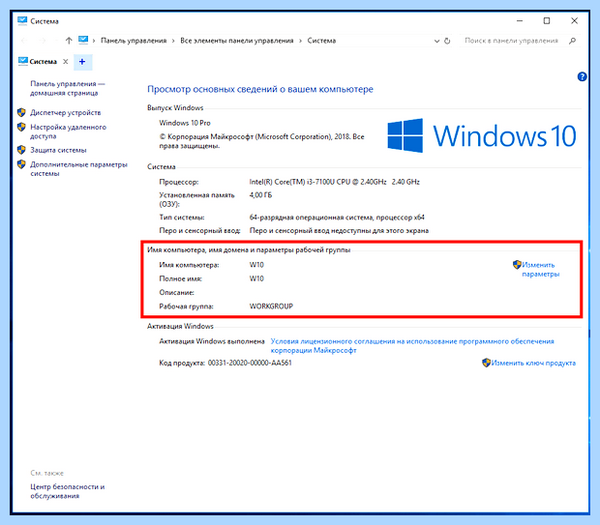
Task: Click Активация Windows выполнена text
Action: (212, 341)
